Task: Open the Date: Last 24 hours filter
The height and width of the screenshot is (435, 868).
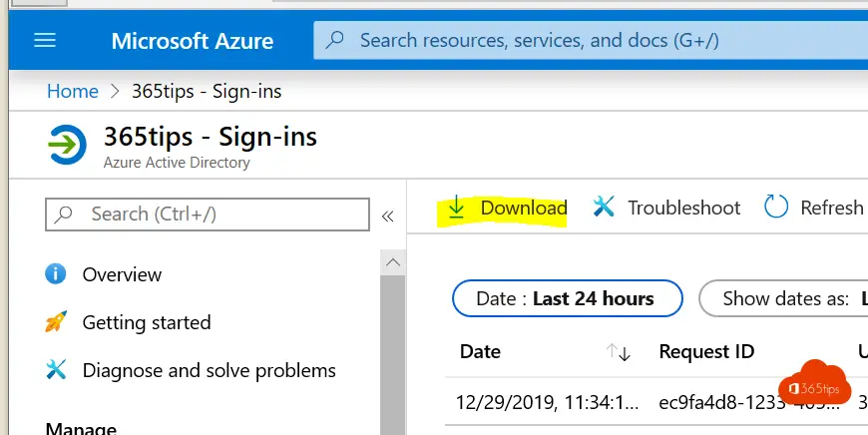Action: pyautogui.click(x=568, y=298)
